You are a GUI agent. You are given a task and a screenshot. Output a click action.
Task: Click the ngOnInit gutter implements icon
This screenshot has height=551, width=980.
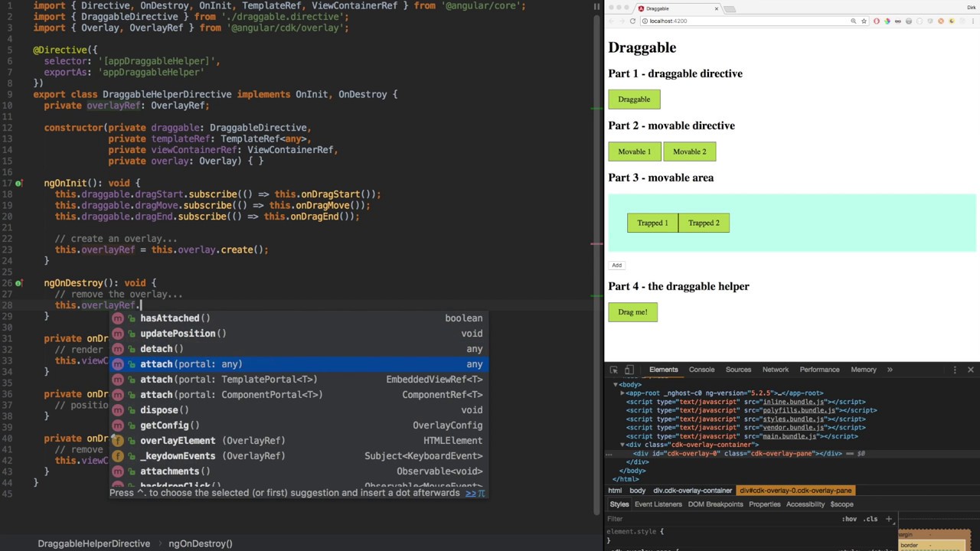18,184
